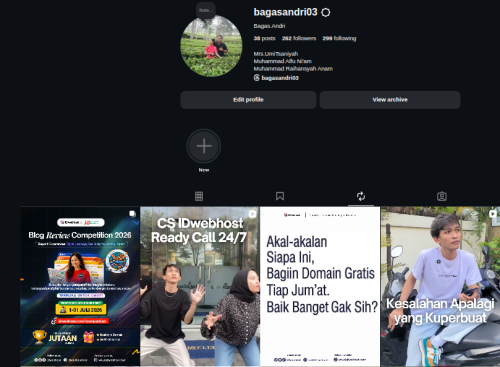Click the 38 posts count

click(264, 38)
